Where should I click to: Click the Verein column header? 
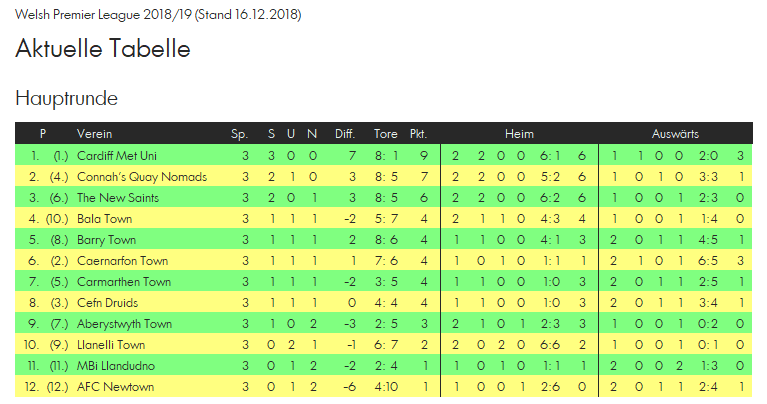pos(94,134)
